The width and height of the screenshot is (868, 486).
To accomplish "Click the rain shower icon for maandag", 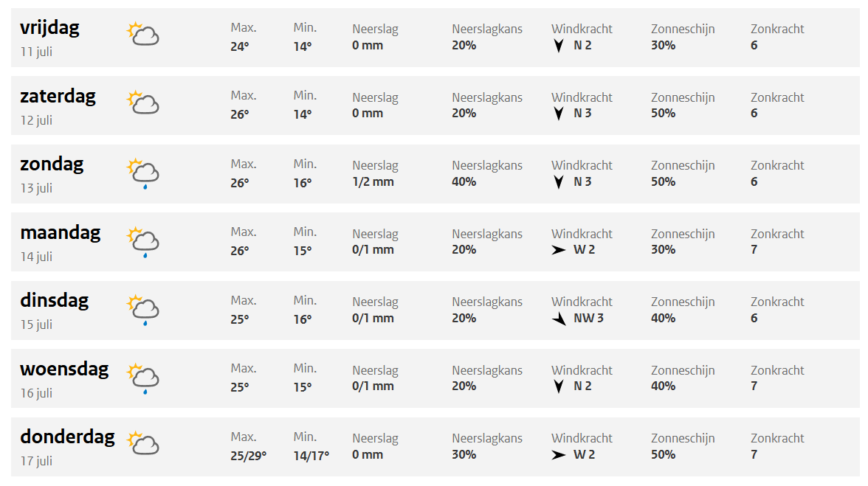I will (143, 241).
